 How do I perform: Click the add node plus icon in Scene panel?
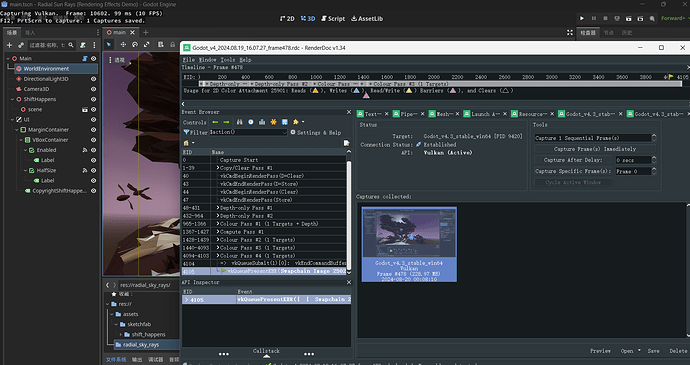[9, 45]
